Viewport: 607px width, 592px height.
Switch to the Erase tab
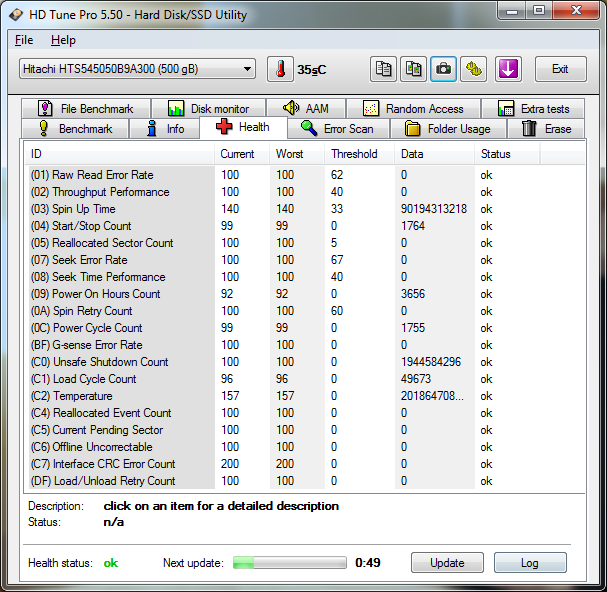[546, 129]
